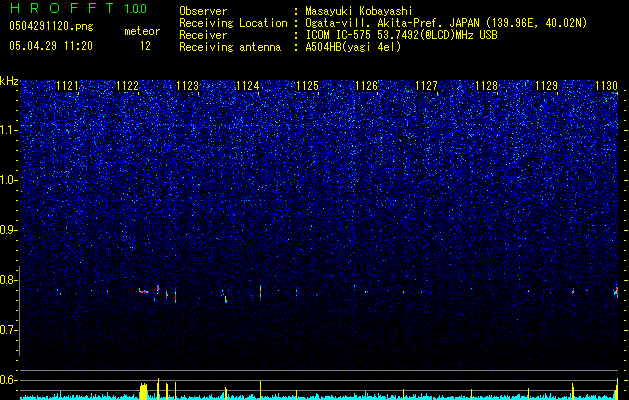Click the 1126 time marker

pyautogui.click(x=367, y=86)
